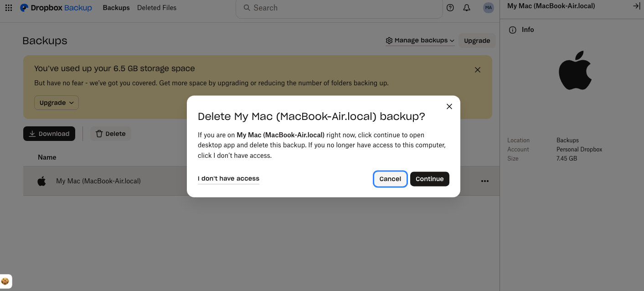644x291 pixels.
Task: Expand the Upgrade dropdown in the banner
Action: coord(56,103)
